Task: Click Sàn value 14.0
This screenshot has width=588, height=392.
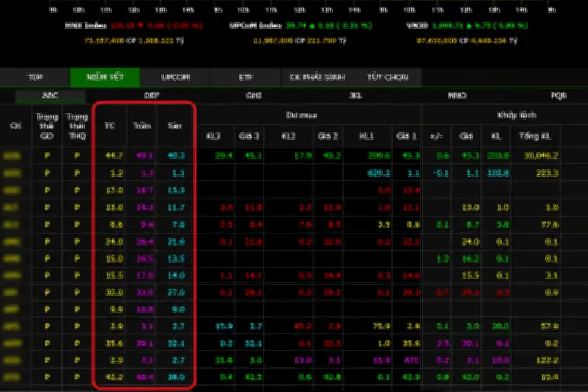Action: tap(176, 276)
